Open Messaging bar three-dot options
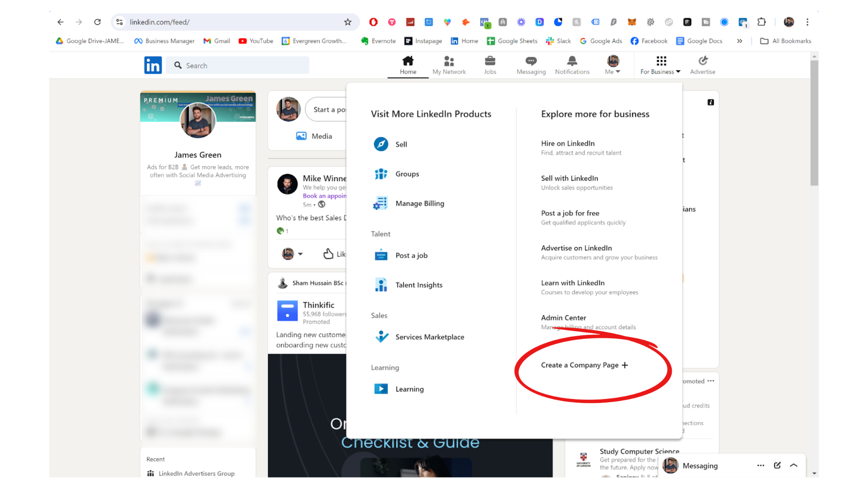Image resolution: width=868 pixels, height=488 pixels. click(x=761, y=465)
